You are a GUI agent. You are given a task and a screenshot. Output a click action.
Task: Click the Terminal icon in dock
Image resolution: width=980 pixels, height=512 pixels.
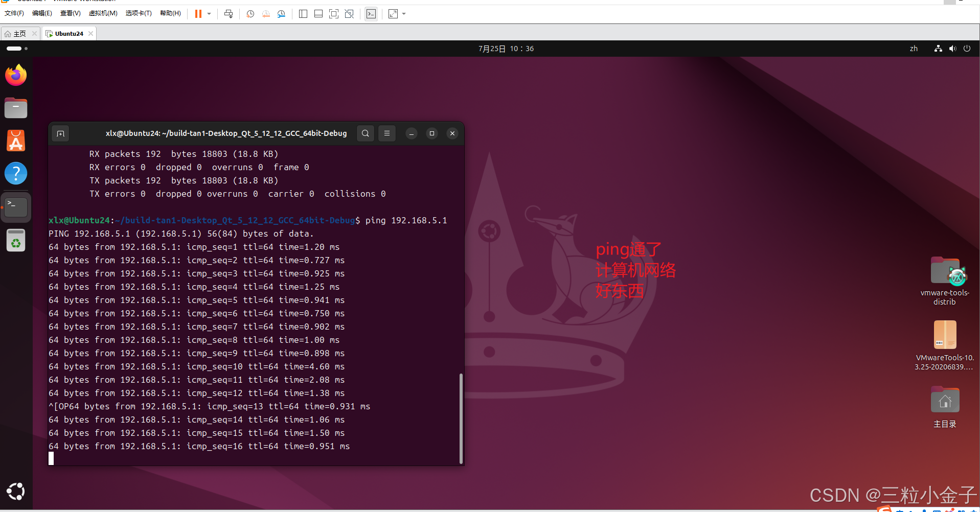[16, 207]
